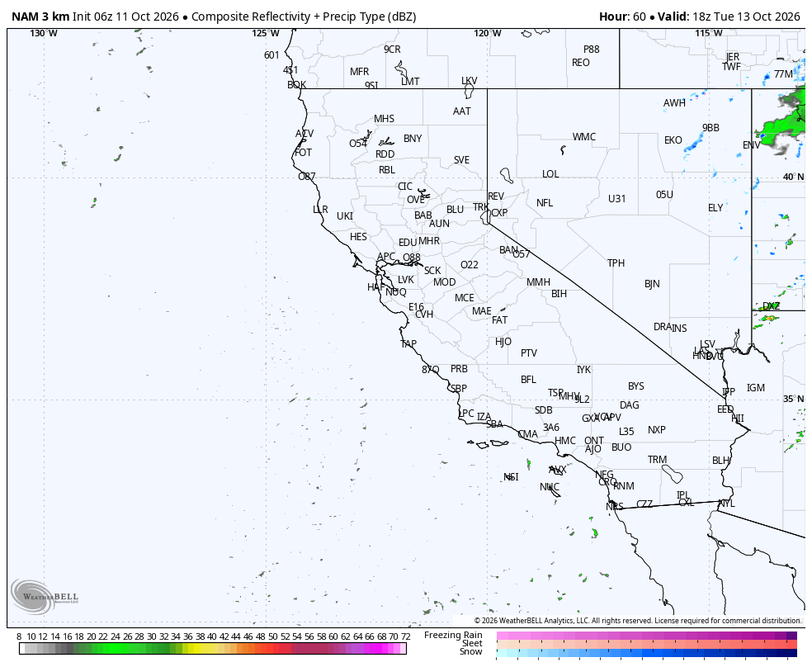Select the NFL station label
This screenshot has width=812, height=667.
point(545,204)
